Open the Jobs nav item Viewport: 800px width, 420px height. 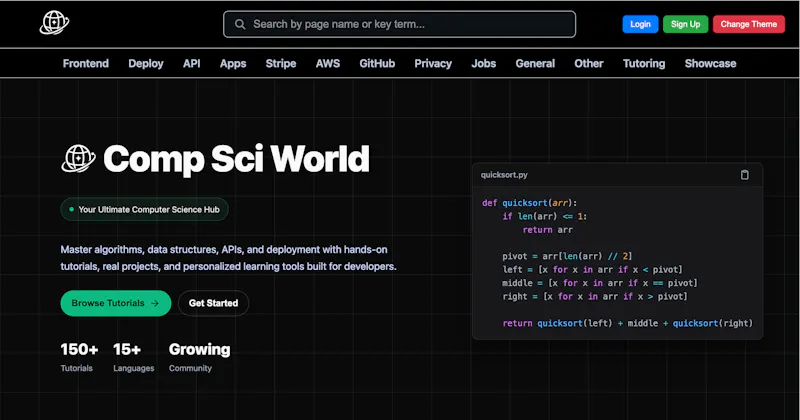click(484, 63)
